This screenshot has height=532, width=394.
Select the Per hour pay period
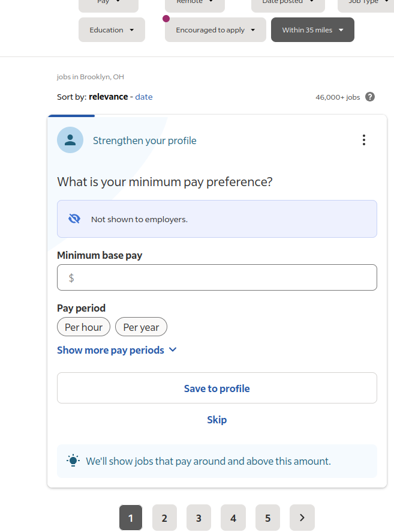84,327
